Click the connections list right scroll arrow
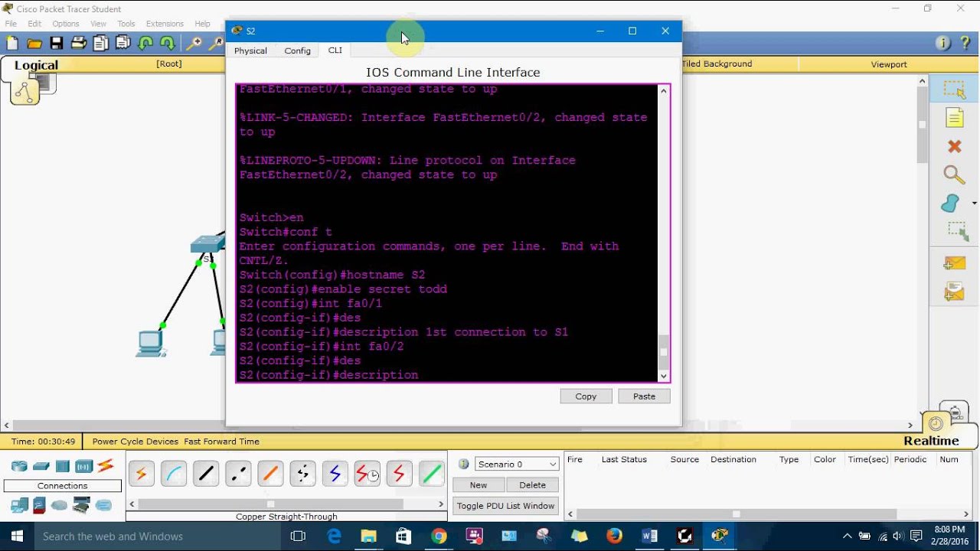 pyautogui.click(x=441, y=504)
